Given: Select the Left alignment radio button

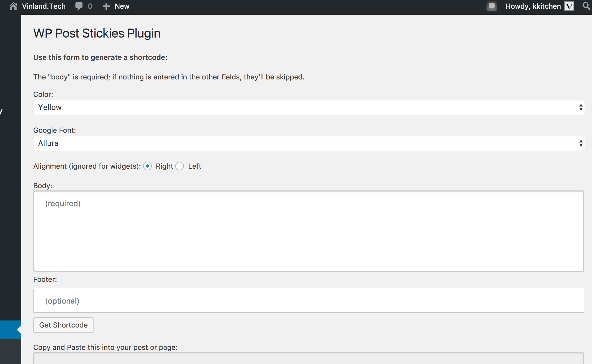Looking at the screenshot, I should tap(180, 166).
